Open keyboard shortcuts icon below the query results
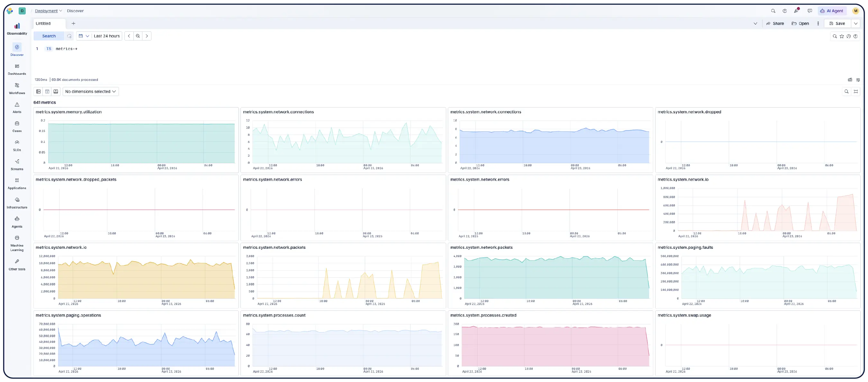868x382 pixels. [x=850, y=80]
